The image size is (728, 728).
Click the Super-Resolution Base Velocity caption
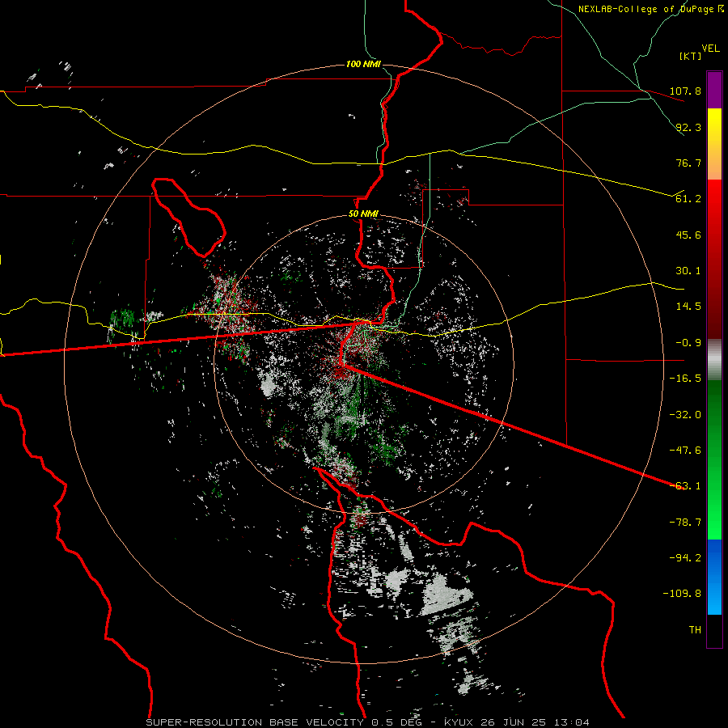[368, 722]
